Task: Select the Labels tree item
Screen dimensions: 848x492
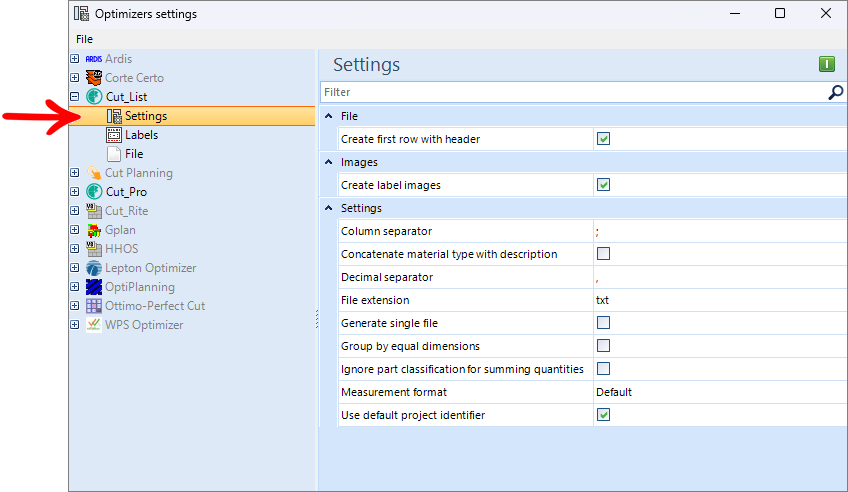Action: coord(142,135)
